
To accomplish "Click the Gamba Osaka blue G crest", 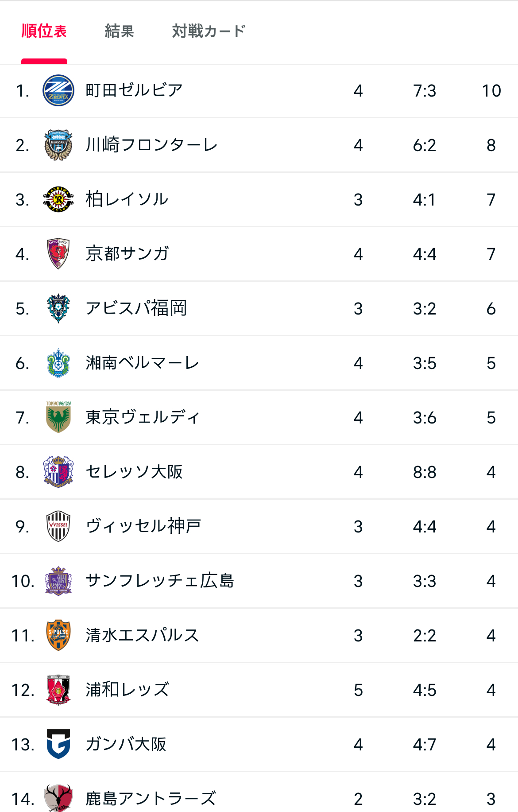I will 58,744.
